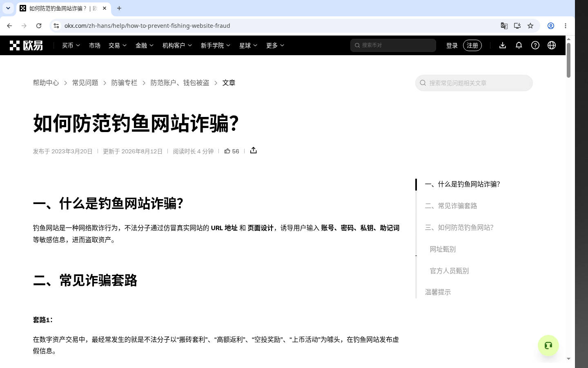
Task: Open the 防骗专栏 breadcrumb link
Action: [125, 83]
